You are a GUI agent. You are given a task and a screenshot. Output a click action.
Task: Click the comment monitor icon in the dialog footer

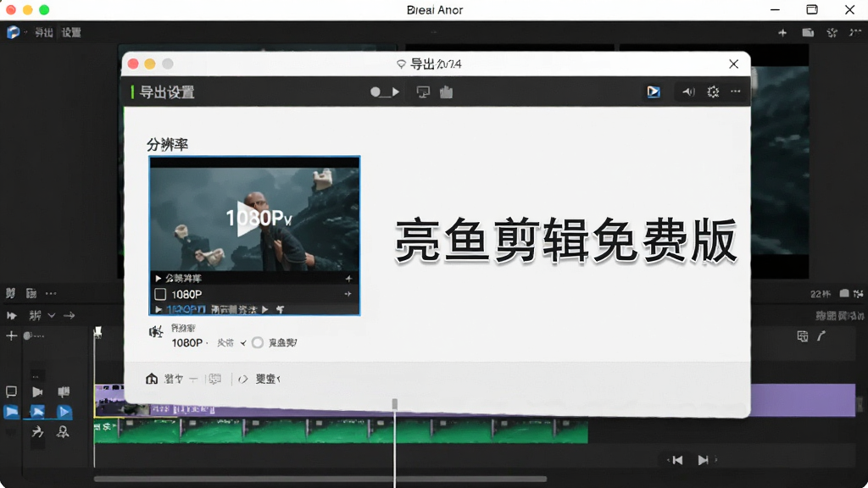point(214,379)
